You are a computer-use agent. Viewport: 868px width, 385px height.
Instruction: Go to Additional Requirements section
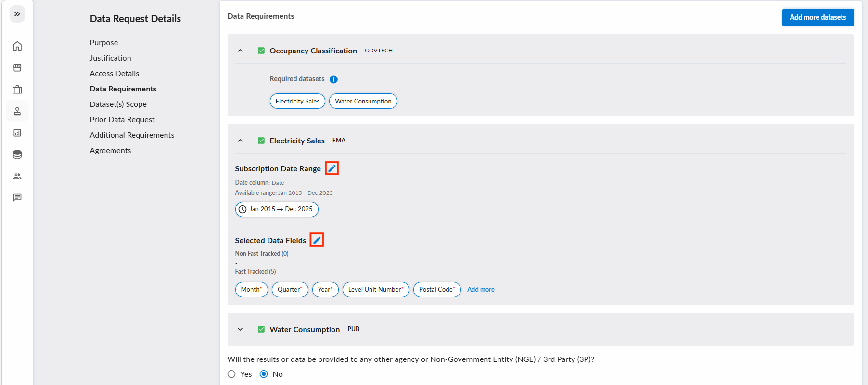[x=132, y=135]
